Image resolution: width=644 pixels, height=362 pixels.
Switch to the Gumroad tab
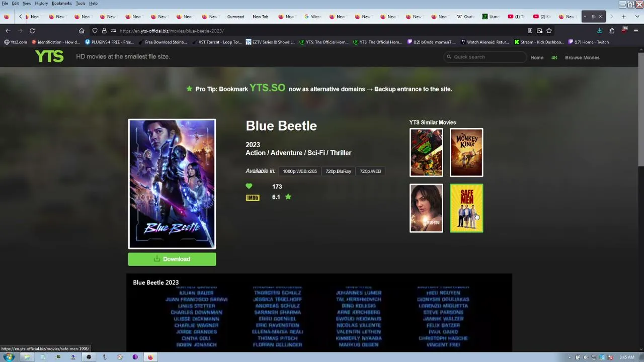(x=235, y=17)
